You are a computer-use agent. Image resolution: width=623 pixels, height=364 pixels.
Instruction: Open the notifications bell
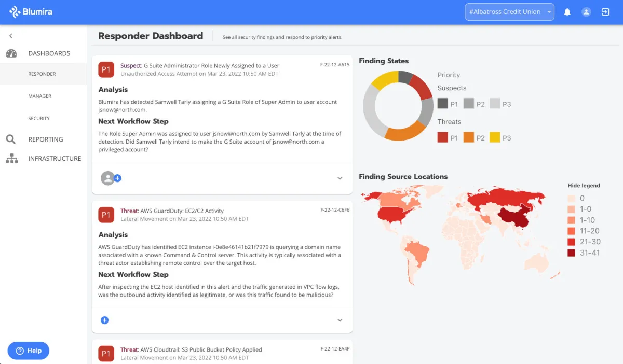click(567, 12)
